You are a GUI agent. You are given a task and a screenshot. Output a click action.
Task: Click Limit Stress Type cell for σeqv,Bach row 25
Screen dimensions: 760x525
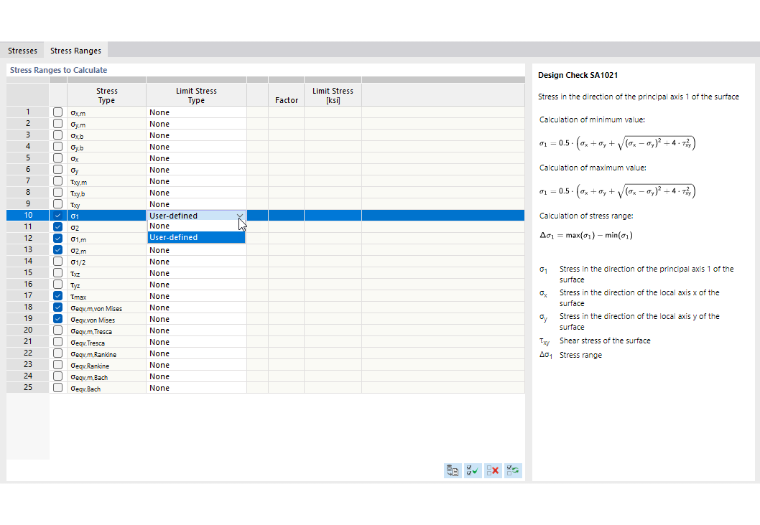pyautogui.click(x=196, y=388)
